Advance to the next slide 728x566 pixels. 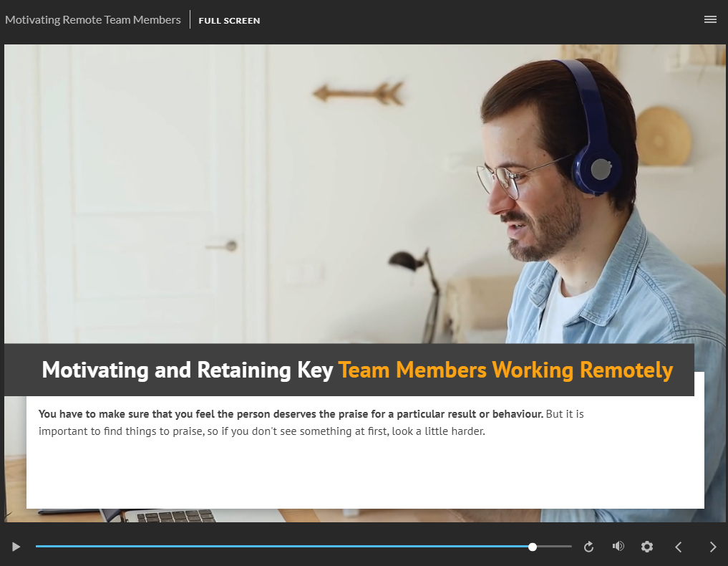point(712,547)
